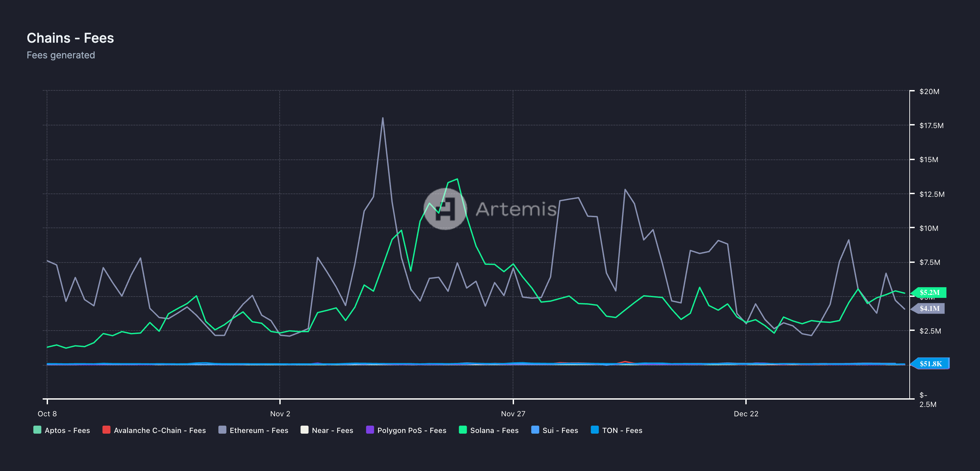Click the Polygon PoS purple legend swatch
The image size is (980, 471).
click(370, 430)
